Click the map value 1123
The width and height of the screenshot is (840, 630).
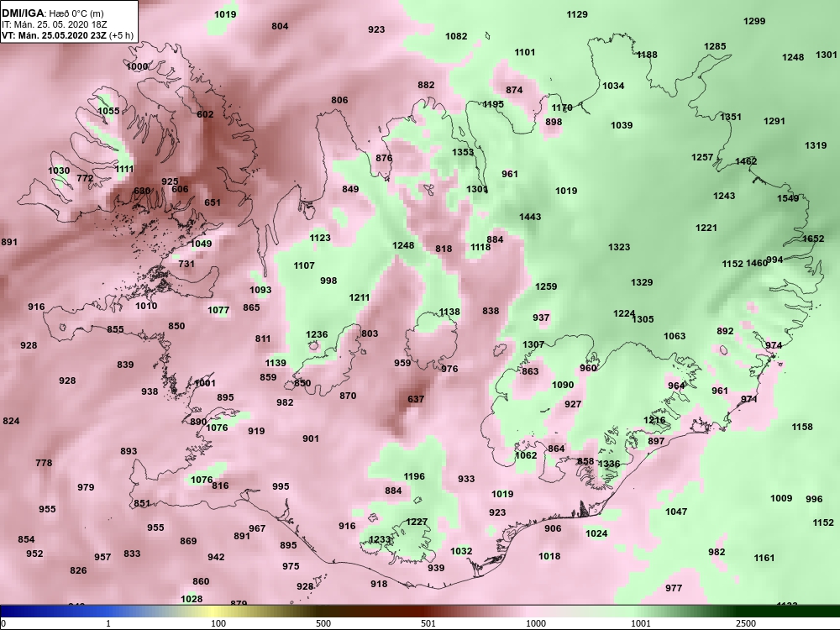coord(320,238)
